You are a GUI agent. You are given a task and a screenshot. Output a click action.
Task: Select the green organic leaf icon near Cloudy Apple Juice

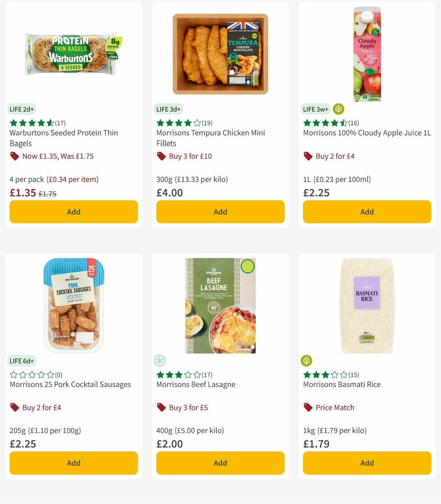click(337, 109)
